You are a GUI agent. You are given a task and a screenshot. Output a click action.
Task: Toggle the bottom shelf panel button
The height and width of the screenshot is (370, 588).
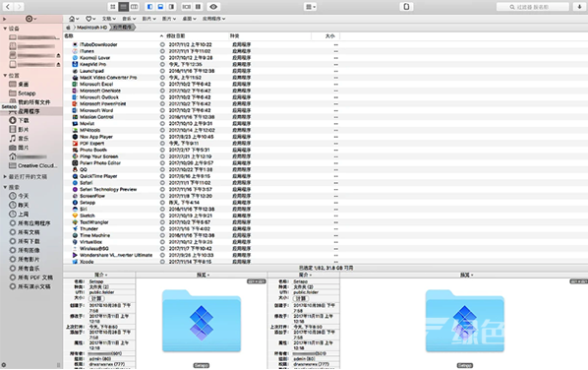[160, 6]
